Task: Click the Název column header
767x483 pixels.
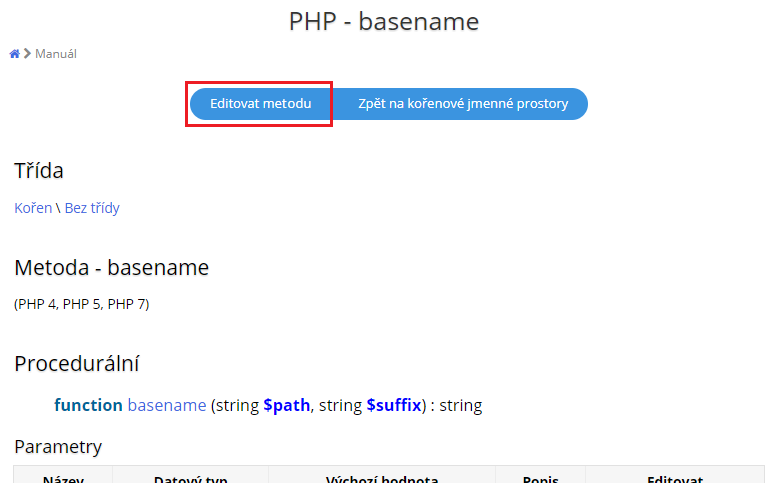Action: tap(63, 479)
